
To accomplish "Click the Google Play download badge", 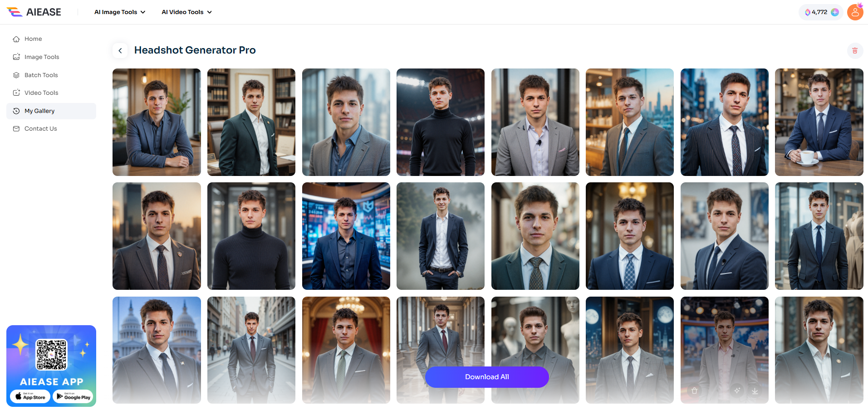I will point(73,396).
